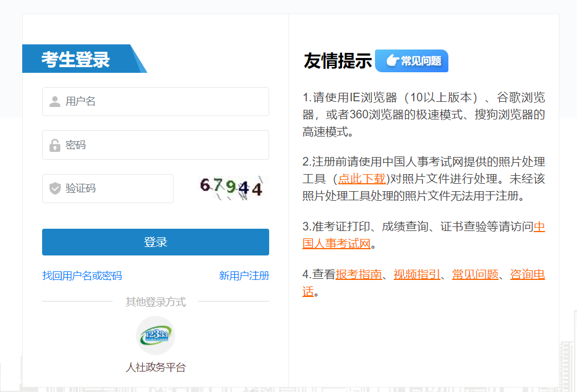577x392 pixels.
Task: Click blue 常见问题 button beside 友情提示
Action: coord(412,61)
